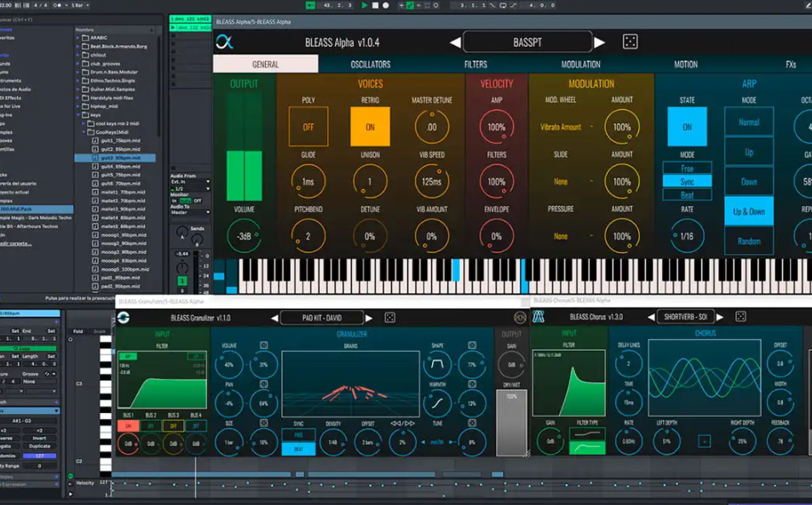Click the Granulizer Size randomize dice
This screenshot has width=812, height=505.
(263, 422)
